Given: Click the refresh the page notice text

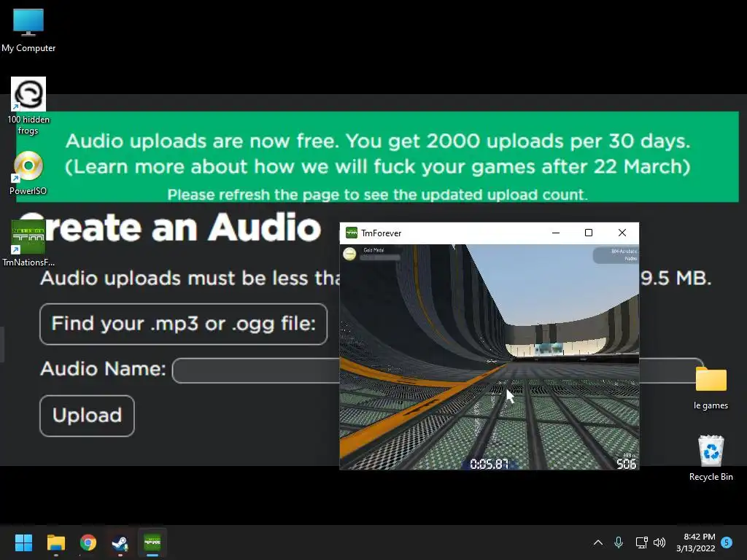Looking at the screenshot, I should click(377, 194).
